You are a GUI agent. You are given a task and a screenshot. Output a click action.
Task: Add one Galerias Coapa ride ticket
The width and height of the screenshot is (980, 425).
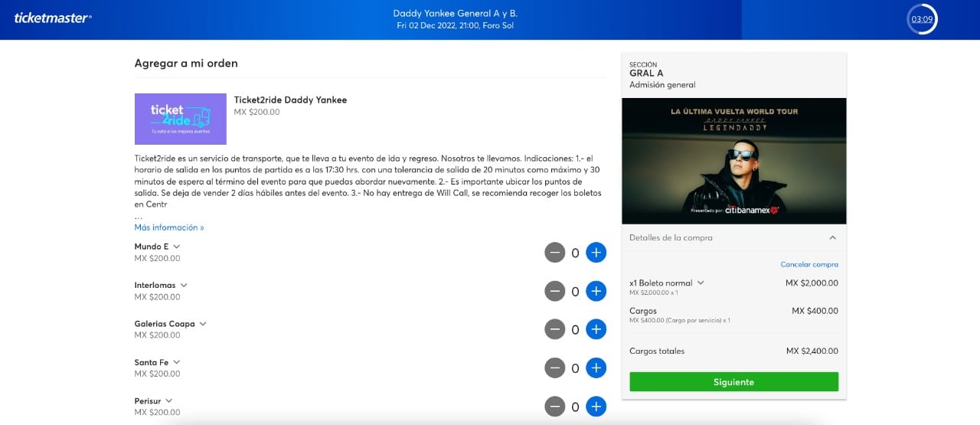pos(596,329)
